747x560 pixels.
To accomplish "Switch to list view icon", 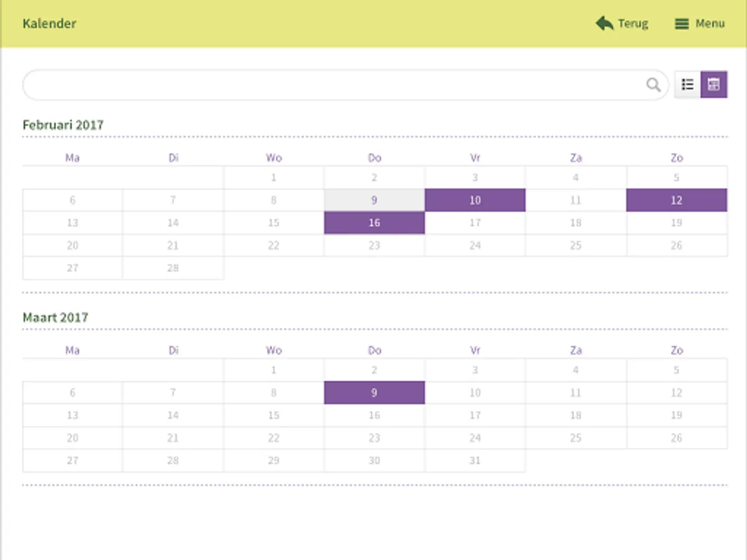I will [688, 85].
